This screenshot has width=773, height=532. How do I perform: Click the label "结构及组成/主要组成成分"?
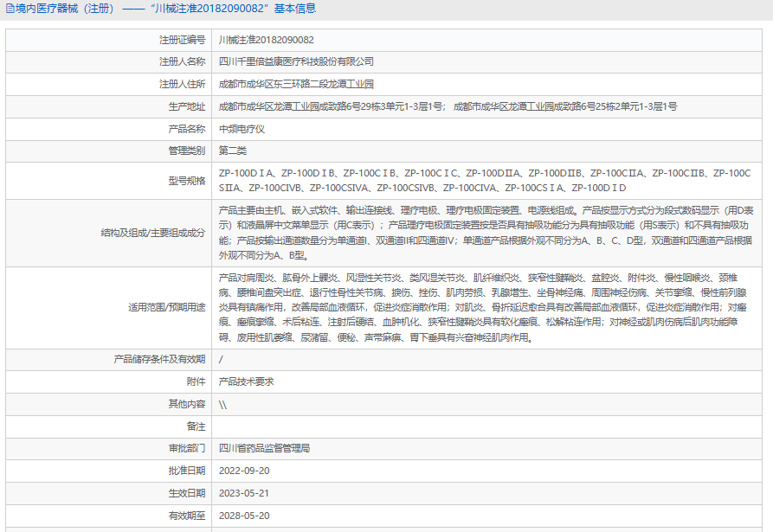[x=153, y=233]
